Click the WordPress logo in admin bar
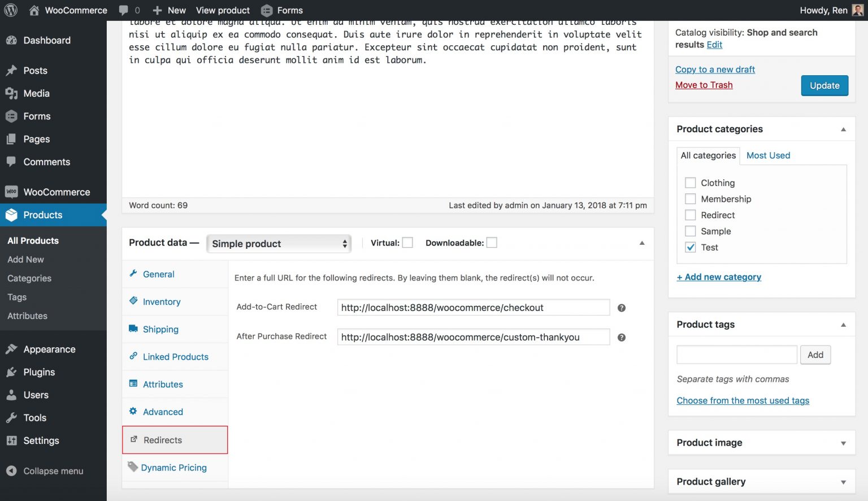Screen dimensions: 868x501 coord(11,10)
